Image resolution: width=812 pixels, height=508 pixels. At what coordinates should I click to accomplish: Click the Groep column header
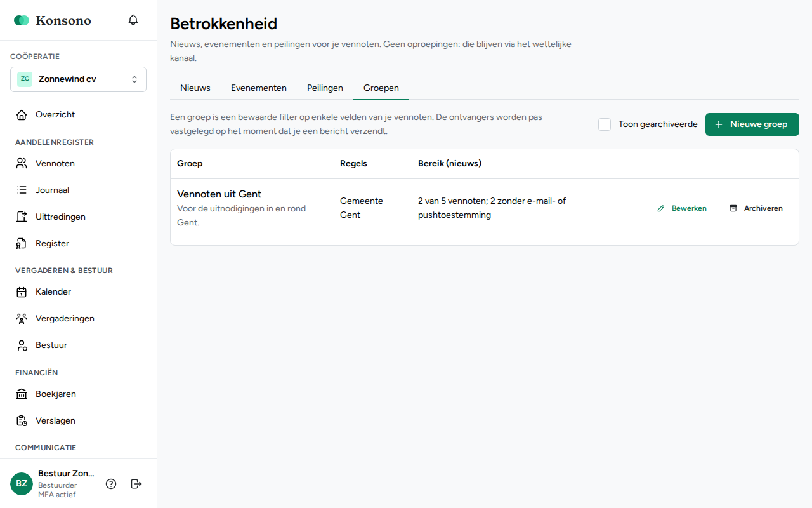tap(190, 164)
